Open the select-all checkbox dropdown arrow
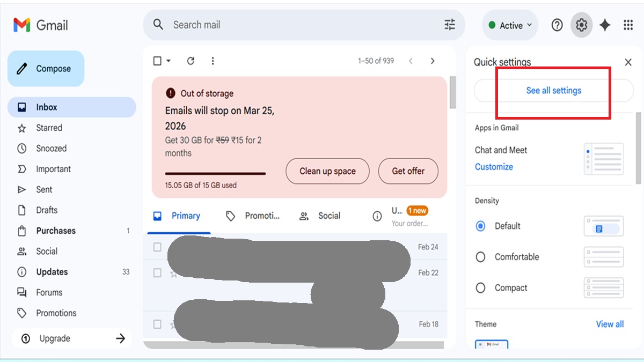The height and width of the screenshot is (362, 644). pyautogui.click(x=169, y=61)
